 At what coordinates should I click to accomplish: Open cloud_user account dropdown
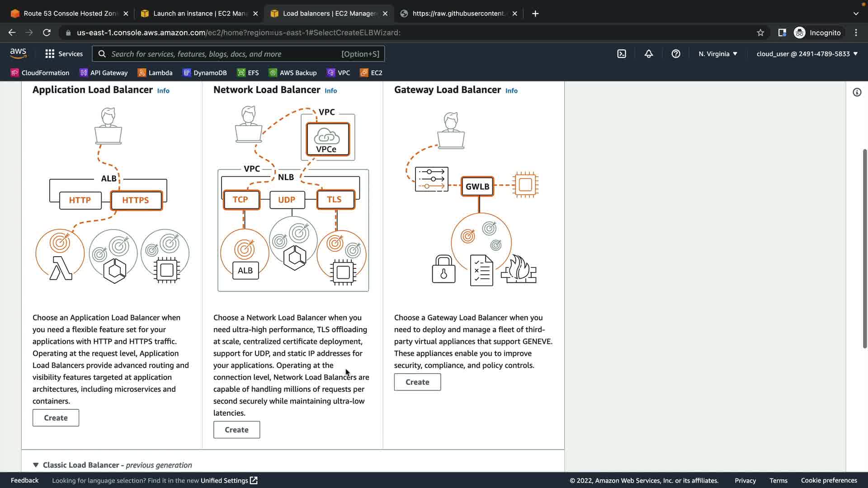click(807, 54)
